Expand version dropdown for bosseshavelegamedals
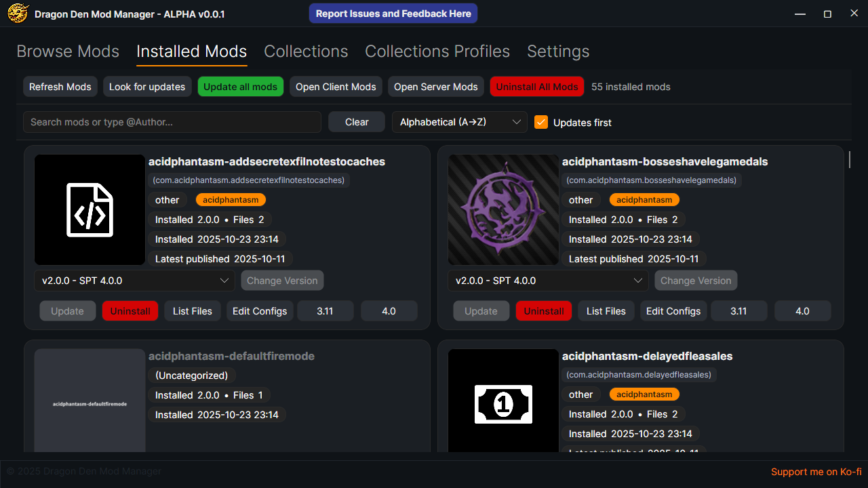 [548, 281]
